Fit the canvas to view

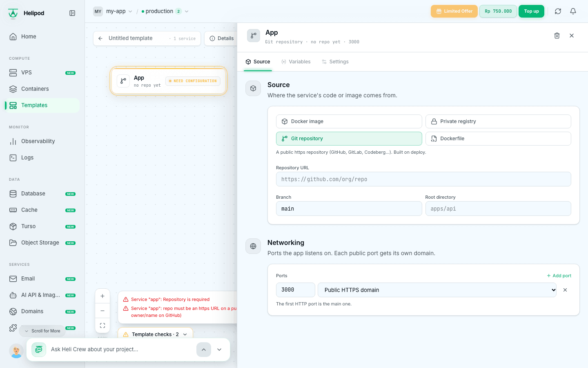102,325
